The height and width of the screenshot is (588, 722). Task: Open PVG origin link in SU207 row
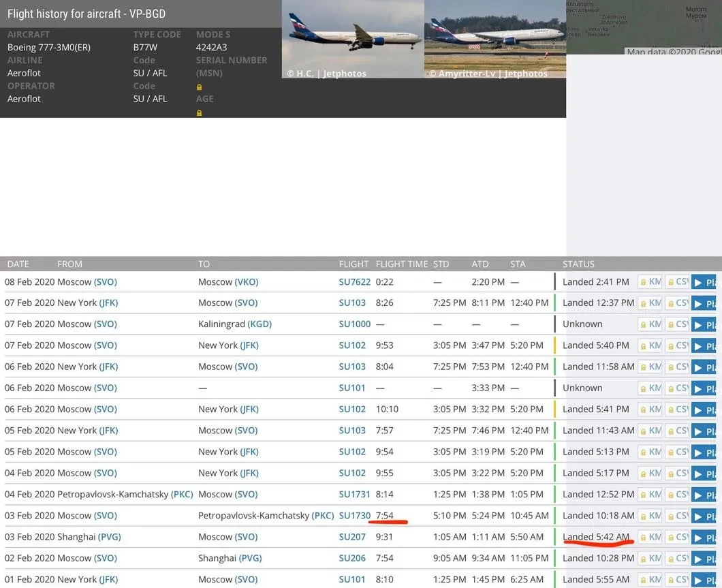point(109,537)
